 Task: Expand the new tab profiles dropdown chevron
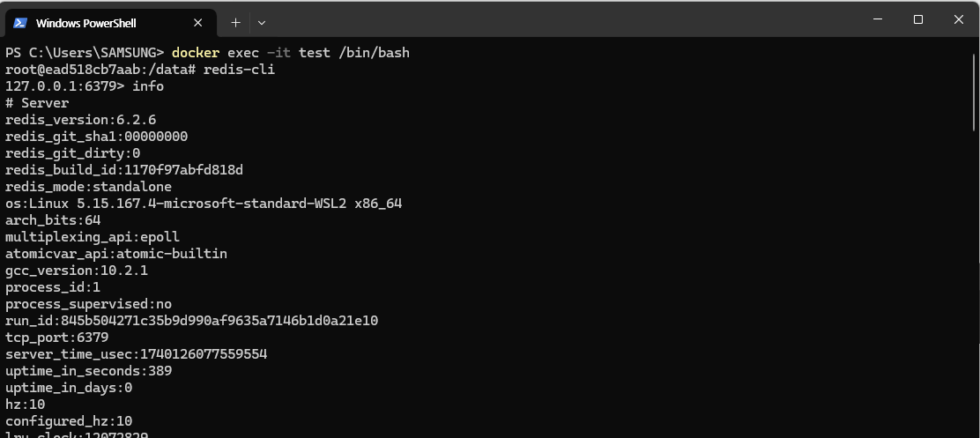click(262, 23)
